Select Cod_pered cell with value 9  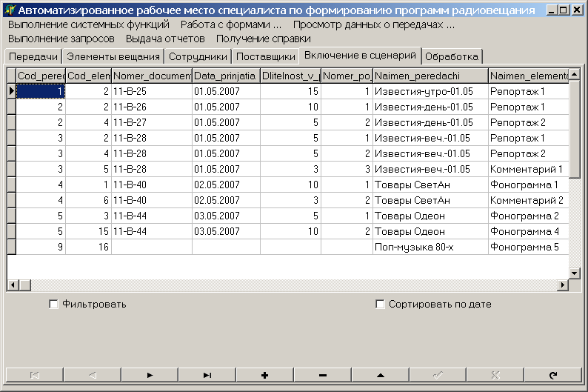coord(41,248)
